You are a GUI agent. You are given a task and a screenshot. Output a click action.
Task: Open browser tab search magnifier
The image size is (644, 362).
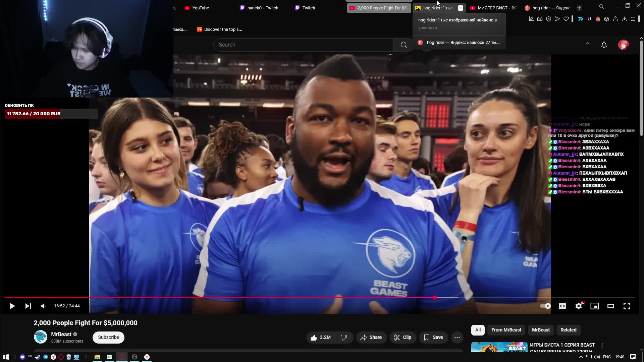602,7
